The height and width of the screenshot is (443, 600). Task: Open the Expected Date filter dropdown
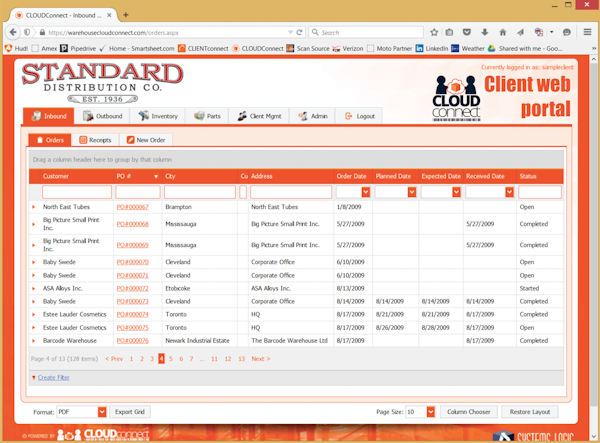456,192
